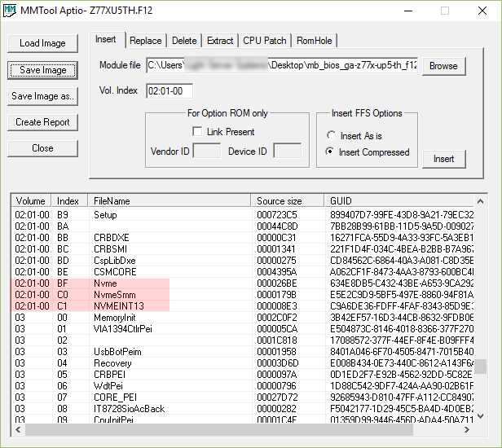Screen dimensions: 502x448
Task: Select the CSMCORE module row
Action: 243,272
